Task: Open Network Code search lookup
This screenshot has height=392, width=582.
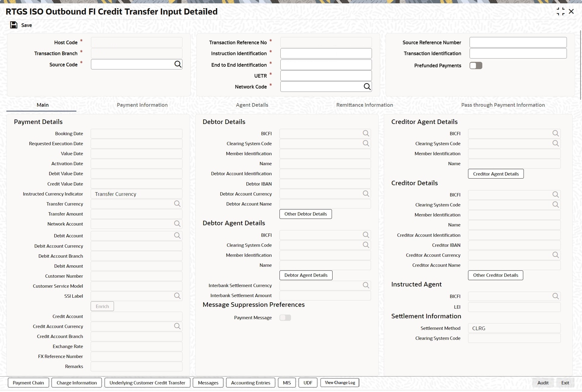Action: [x=367, y=87]
